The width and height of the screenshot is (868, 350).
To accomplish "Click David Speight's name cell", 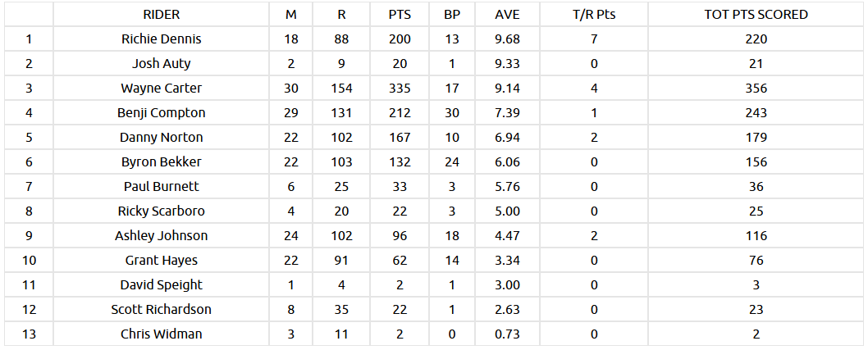I will [161, 284].
